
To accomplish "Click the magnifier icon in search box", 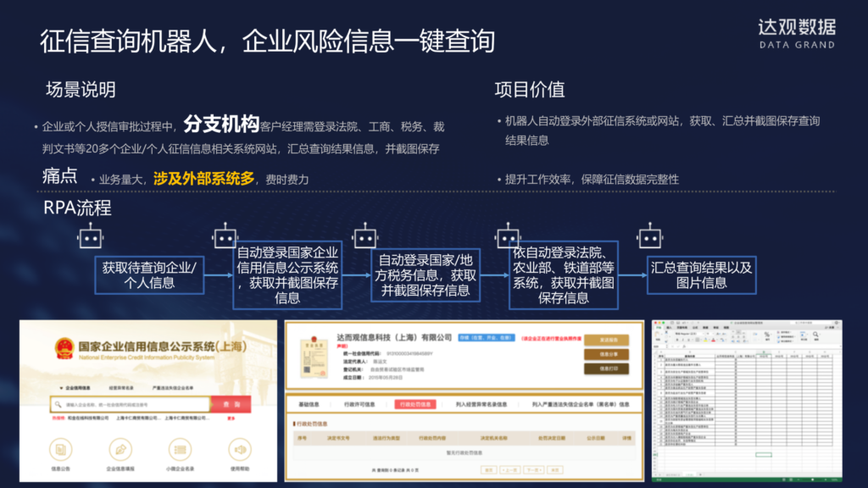I will 58,405.
